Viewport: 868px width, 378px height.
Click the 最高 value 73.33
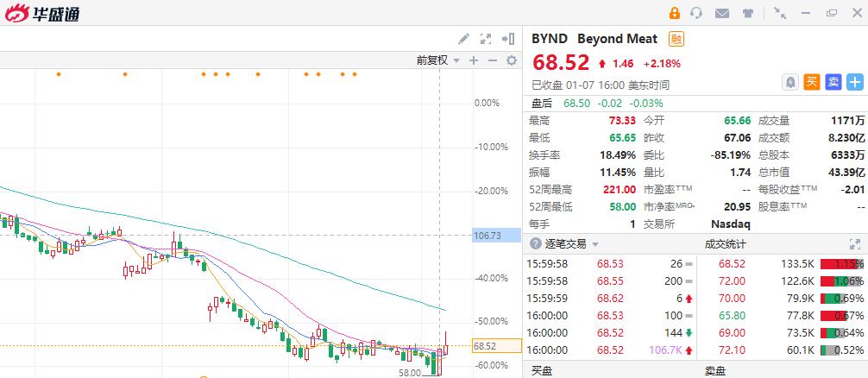[622, 121]
